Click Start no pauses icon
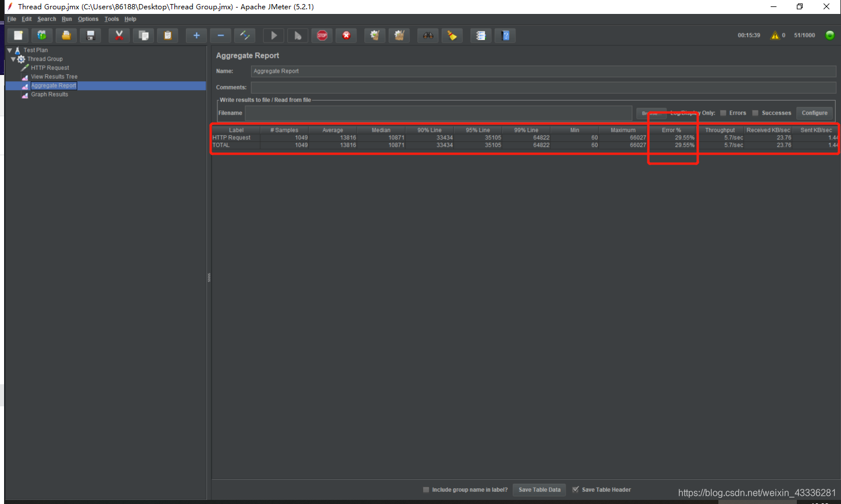 [x=298, y=35]
